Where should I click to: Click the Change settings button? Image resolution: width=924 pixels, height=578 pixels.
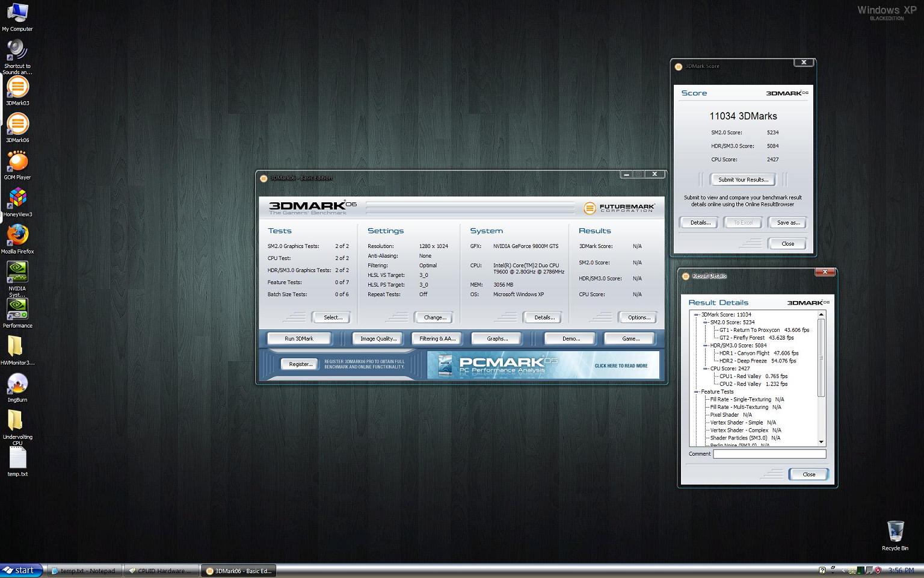click(434, 317)
